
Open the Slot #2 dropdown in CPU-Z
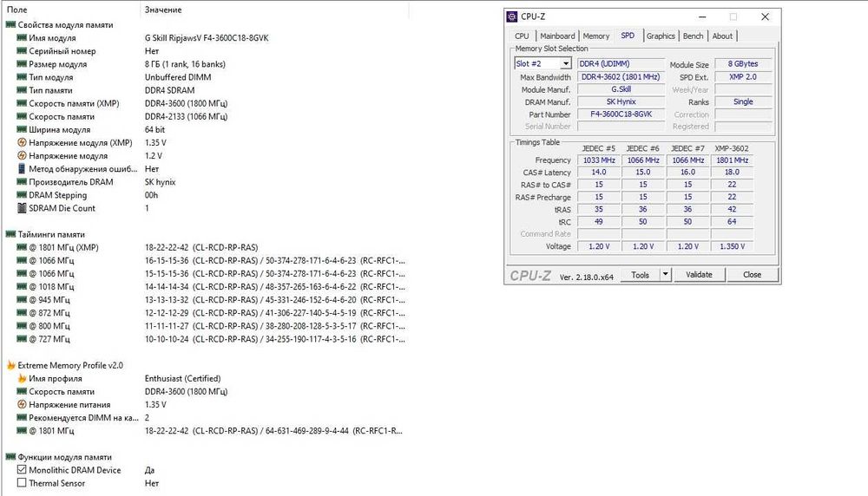(565, 63)
